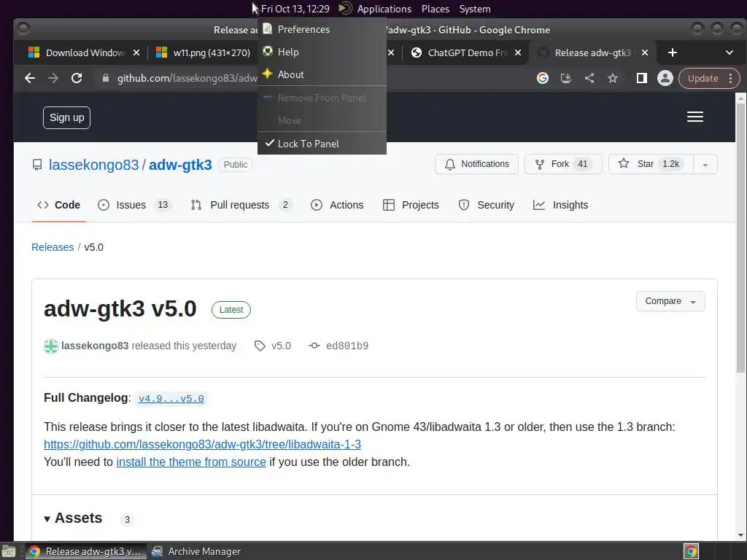The height and width of the screenshot is (560, 747).
Task: Click the lock icon in the address bar
Action: point(106,78)
